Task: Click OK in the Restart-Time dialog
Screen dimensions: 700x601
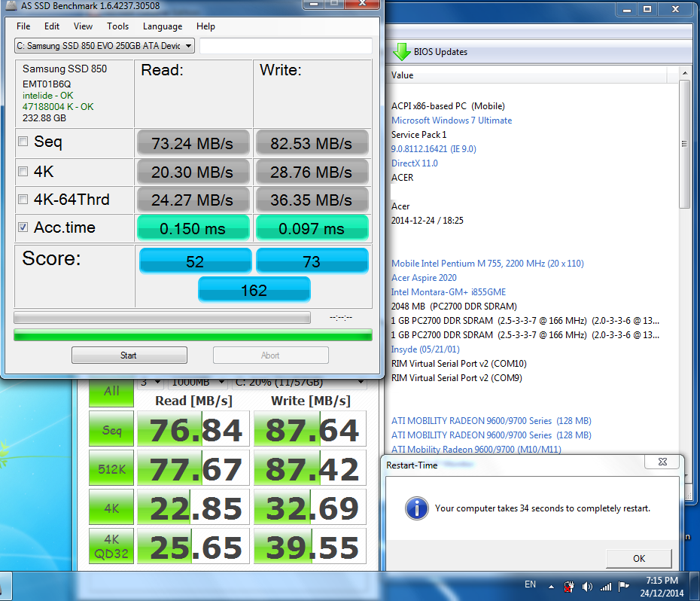Action: (638, 559)
